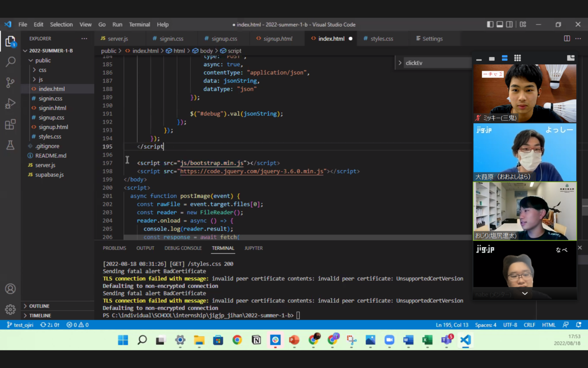The height and width of the screenshot is (368, 588).
Task: Open the Run and Debug view
Action: pos(10,104)
